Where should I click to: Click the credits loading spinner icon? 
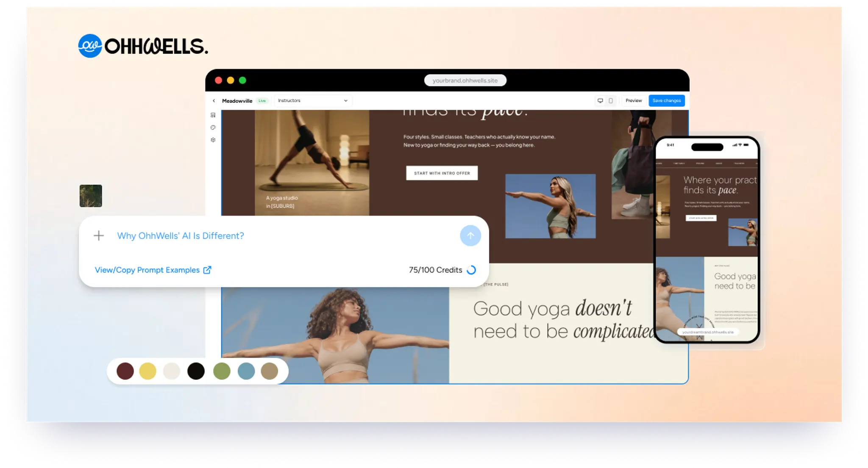471,270
